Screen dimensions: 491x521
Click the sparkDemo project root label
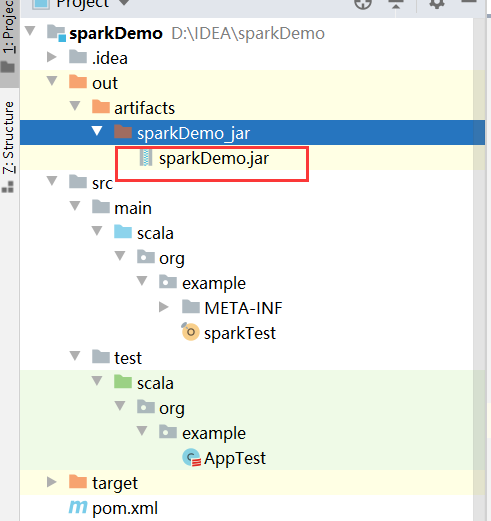click(116, 33)
